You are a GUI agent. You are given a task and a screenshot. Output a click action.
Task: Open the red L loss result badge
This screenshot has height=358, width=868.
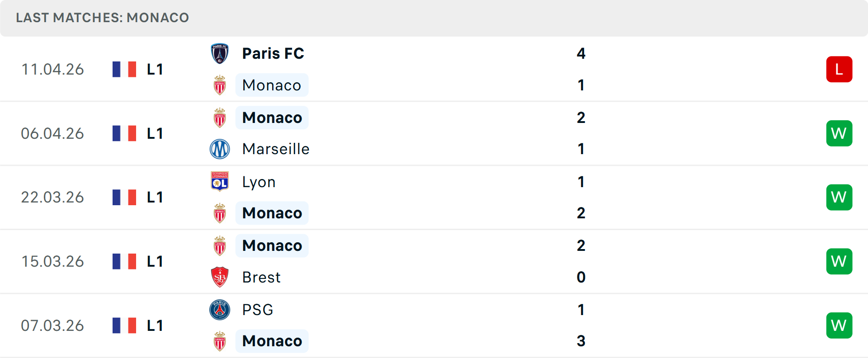click(839, 69)
